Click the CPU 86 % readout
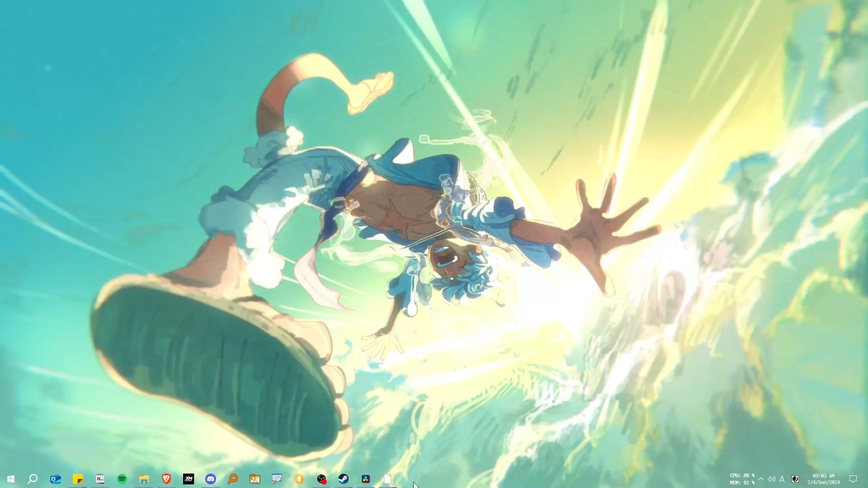Image resolution: width=868 pixels, height=488 pixels. (x=742, y=476)
